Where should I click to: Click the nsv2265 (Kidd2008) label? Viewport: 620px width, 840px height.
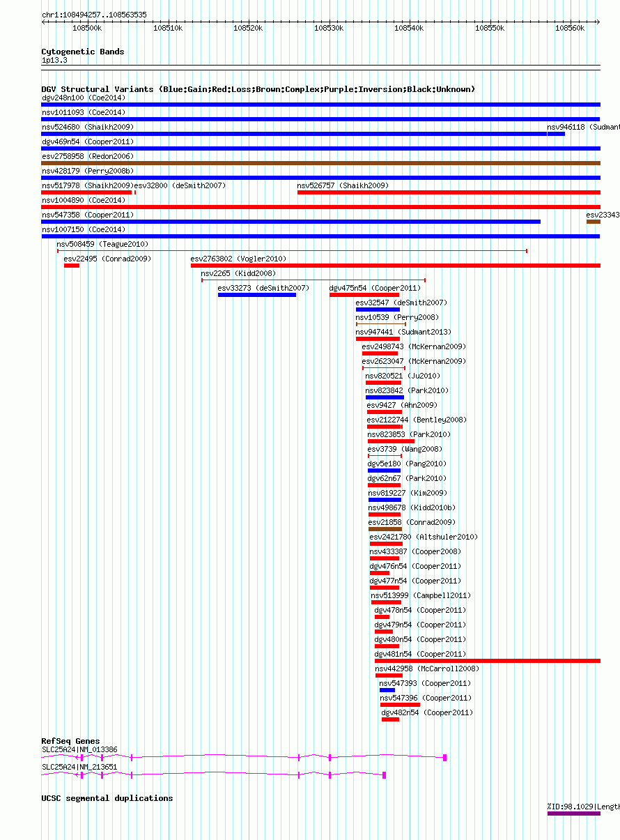coord(238,273)
